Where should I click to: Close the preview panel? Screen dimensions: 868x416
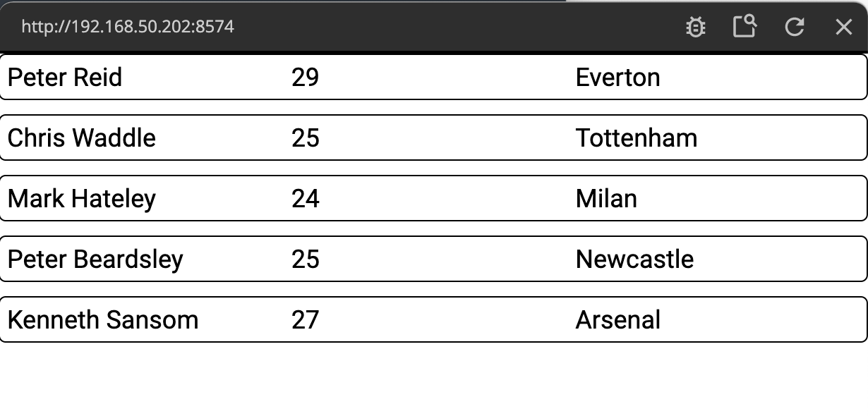(843, 27)
